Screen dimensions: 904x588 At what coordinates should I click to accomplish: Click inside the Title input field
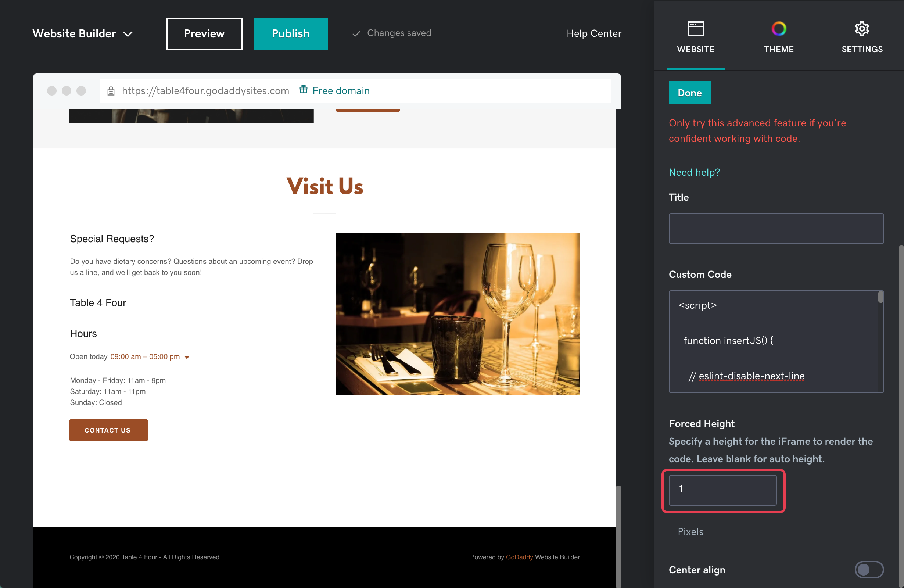click(776, 228)
